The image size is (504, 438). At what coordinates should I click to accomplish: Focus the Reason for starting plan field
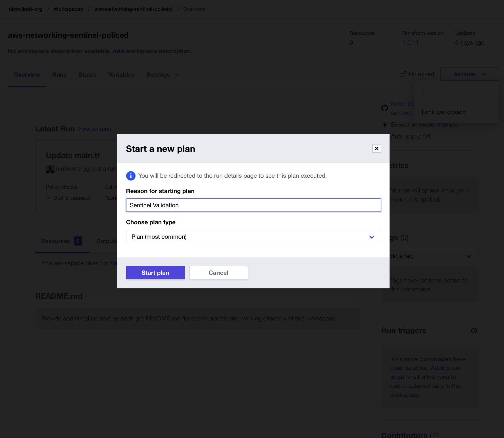tap(253, 205)
